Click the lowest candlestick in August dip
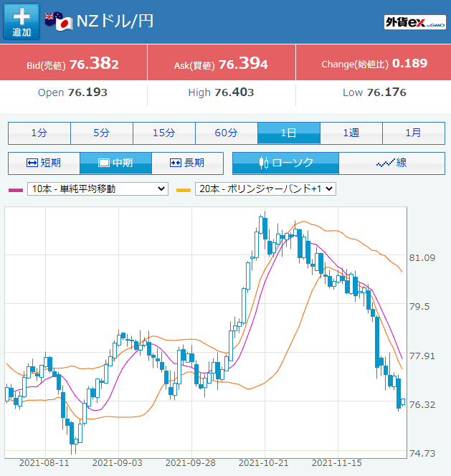This screenshot has width=451, height=476. click(x=72, y=434)
